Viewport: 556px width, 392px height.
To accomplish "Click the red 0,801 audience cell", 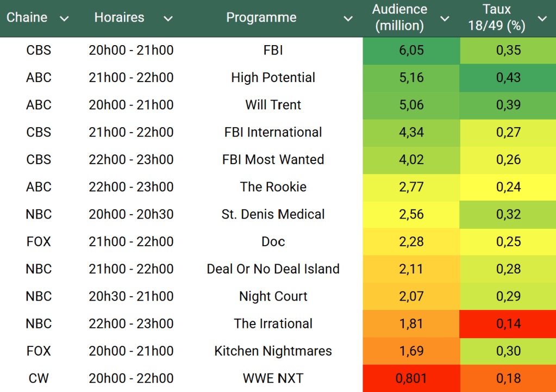I will (x=411, y=378).
